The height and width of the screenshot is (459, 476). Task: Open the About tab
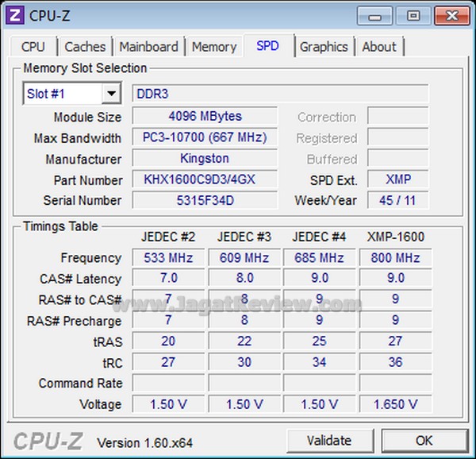click(379, 47)
